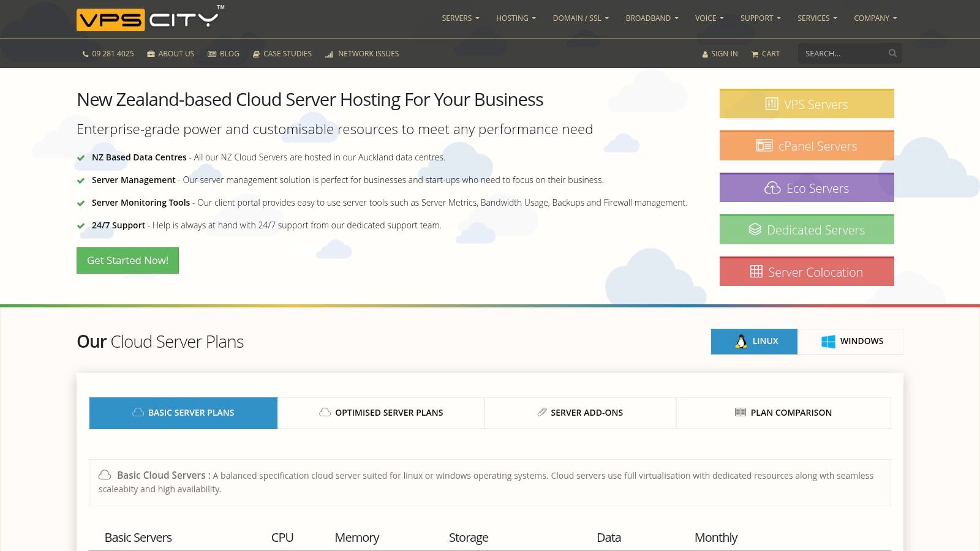Select the red Server Colocation tile
The image size is (980, 551).
(x=807, y=272)
